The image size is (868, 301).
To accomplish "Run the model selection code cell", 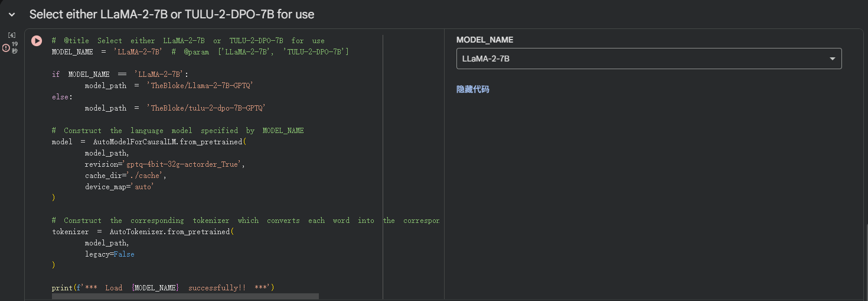I will 37,41.
